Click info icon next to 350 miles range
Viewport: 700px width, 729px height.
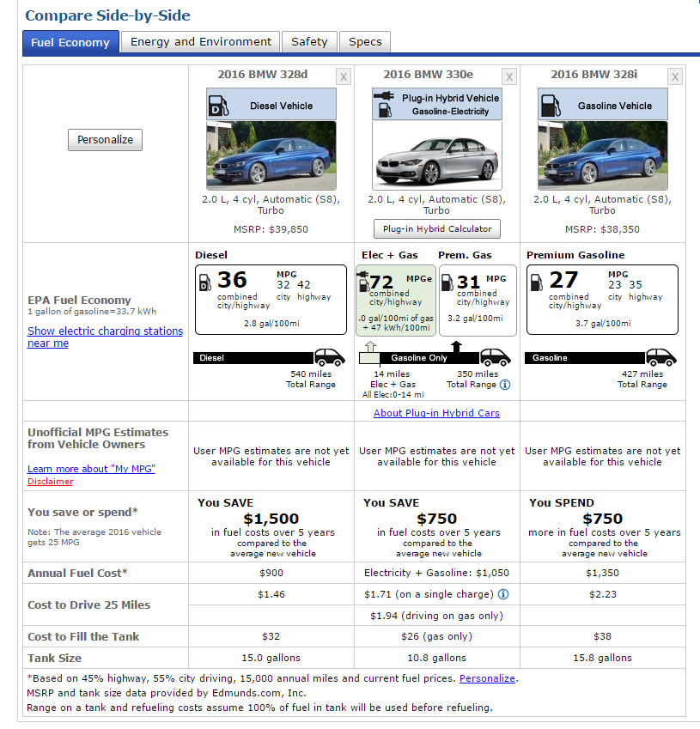click(x=505, y=385)
